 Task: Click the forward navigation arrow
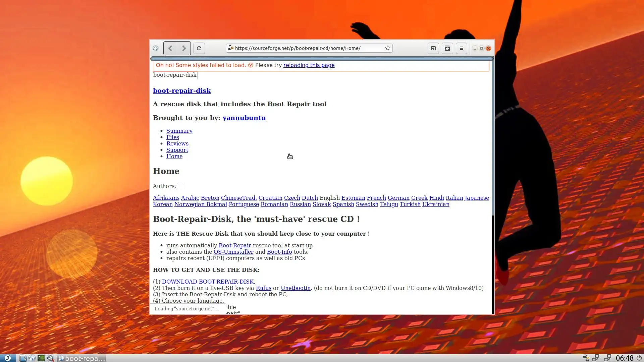tap(184, 48)
